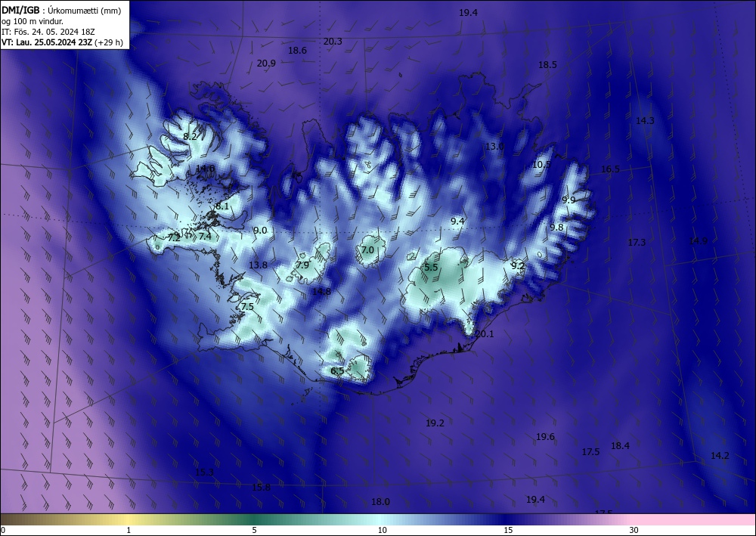The height and width of the screenshot is (536, 756).
Task: Click the 14.9 value on the map
Action: tap(698, 240)
